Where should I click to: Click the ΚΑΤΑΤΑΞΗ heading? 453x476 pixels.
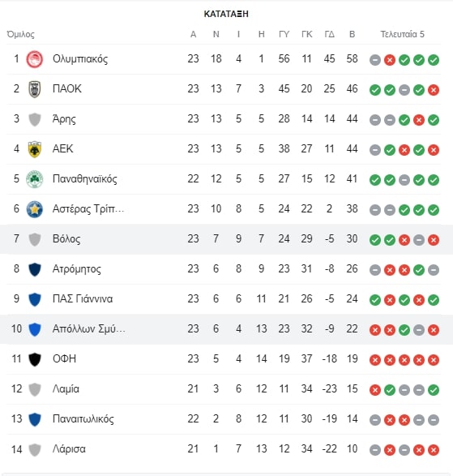[226, 14]
